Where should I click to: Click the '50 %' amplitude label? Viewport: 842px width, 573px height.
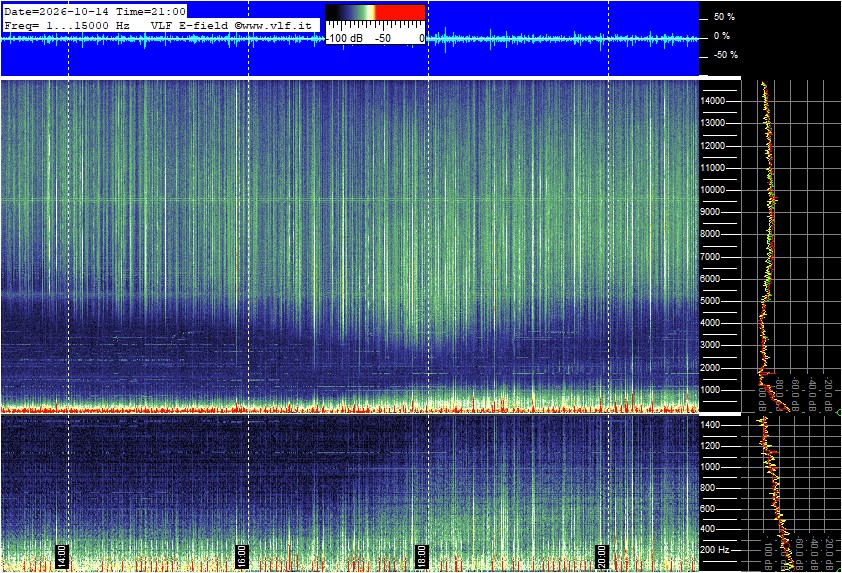(724, 17)
